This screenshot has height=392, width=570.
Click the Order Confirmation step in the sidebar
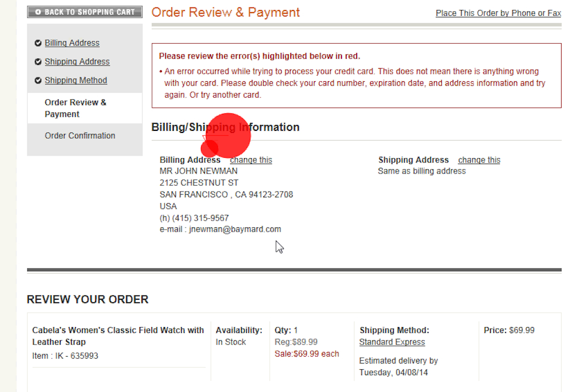coord(80,136)
